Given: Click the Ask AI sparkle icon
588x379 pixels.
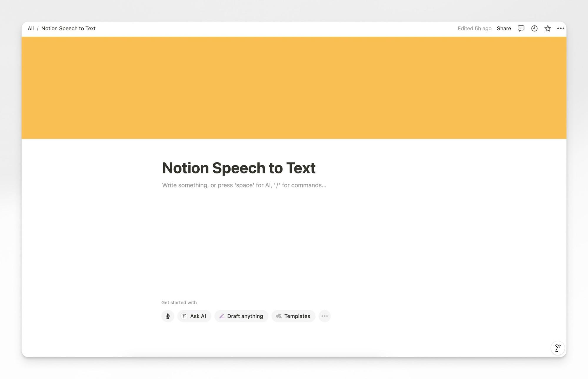Looking at the screenshot, I should coord(184,316).
